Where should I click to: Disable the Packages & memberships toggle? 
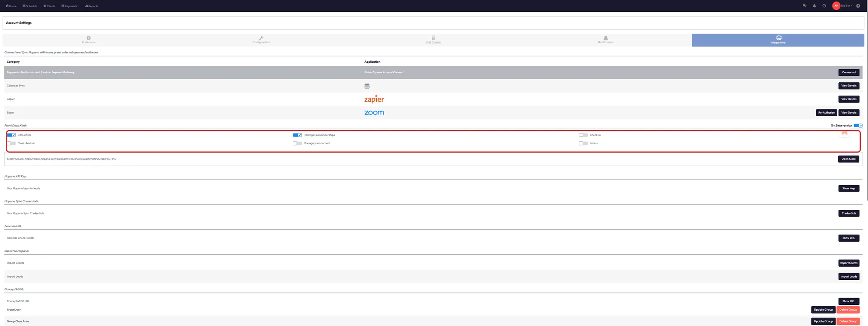point(298,135)
